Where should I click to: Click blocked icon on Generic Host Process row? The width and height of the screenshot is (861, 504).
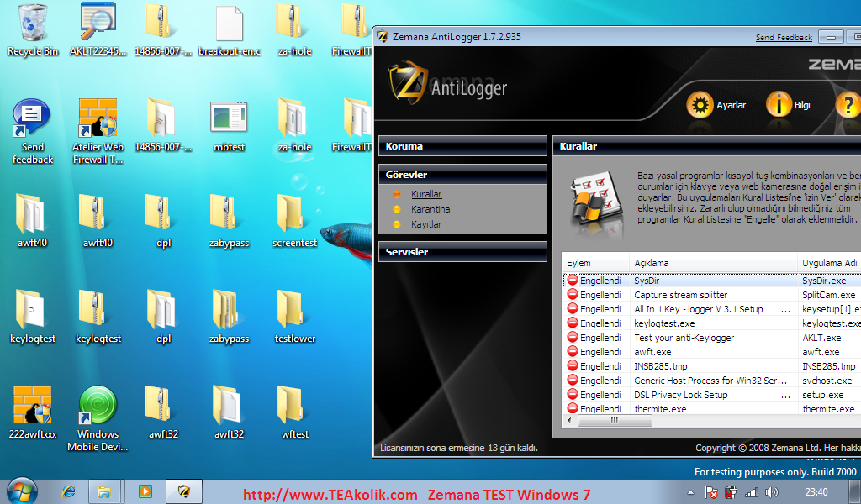click(x=572, y=380)
